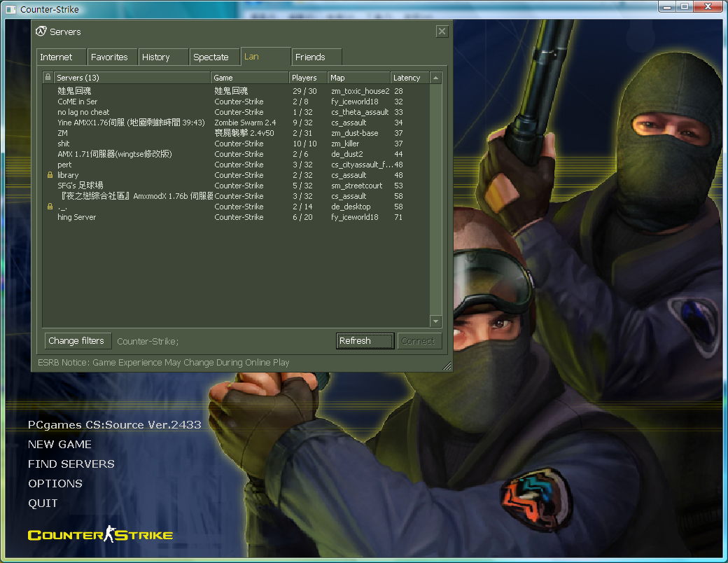The height and width of the screenshot is (563, 728).
Task: Open OPTIONS from the main menu
Action: coord(55,483)
